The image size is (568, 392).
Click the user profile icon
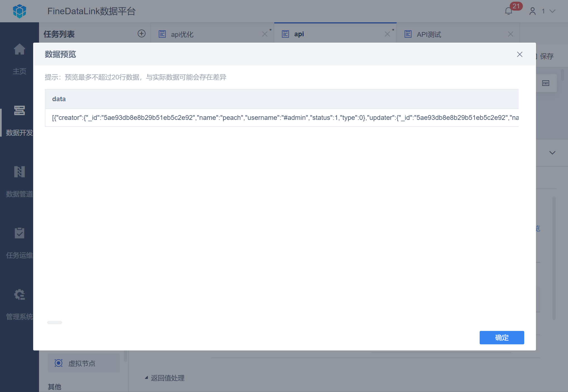[x=532, y=11]
